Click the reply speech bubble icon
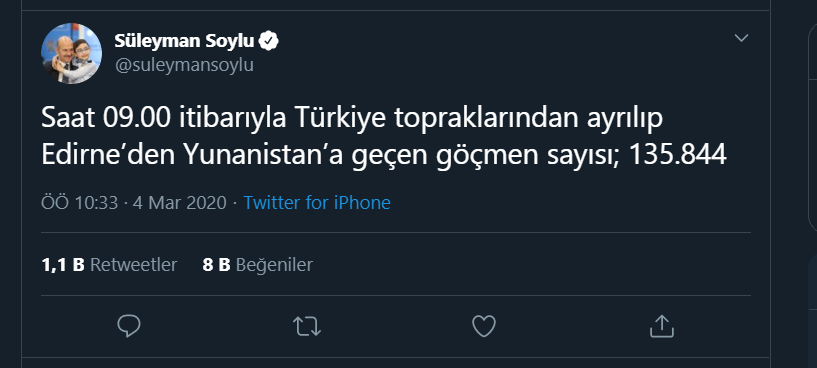 click(x=129, y=326)
